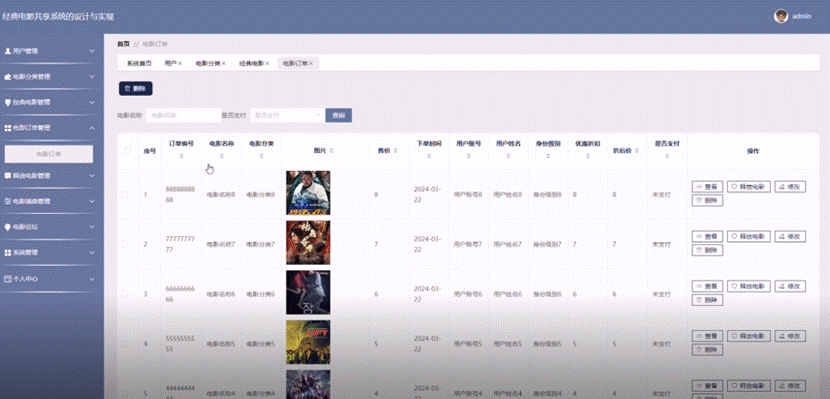Click 查看 for order 8888888888
Image resolution: width=830 pixels, height=399 pixels.
click(x=707, y=187)
